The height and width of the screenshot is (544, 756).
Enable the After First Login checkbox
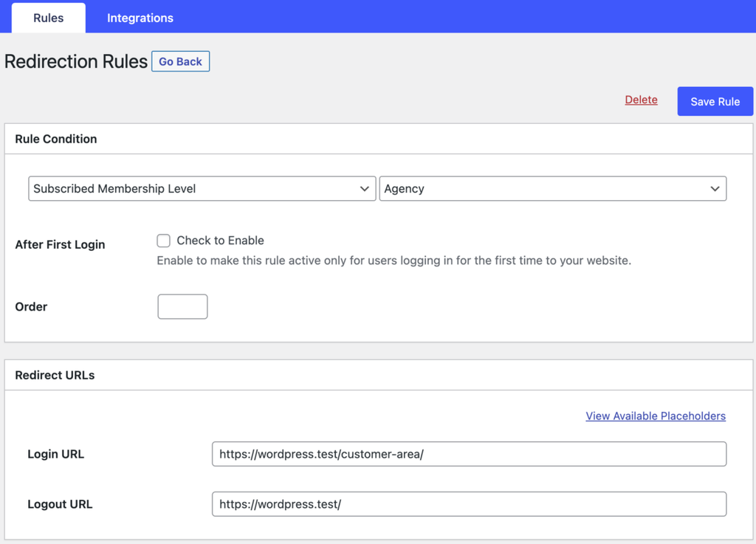pyautogui.click(x=163, y=241)
